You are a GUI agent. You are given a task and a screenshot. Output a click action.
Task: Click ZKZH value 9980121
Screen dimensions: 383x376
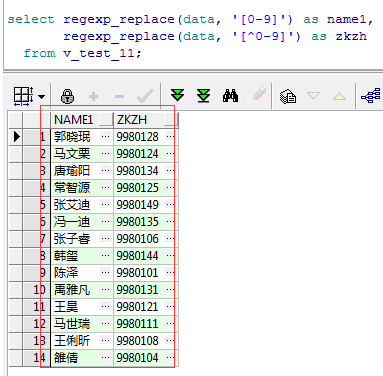(x=137, y=307)
